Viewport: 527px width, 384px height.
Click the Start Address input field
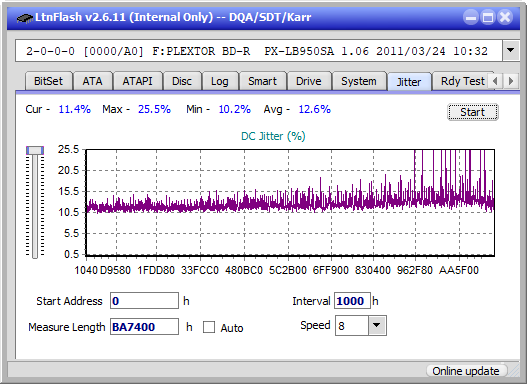point(145,301)
